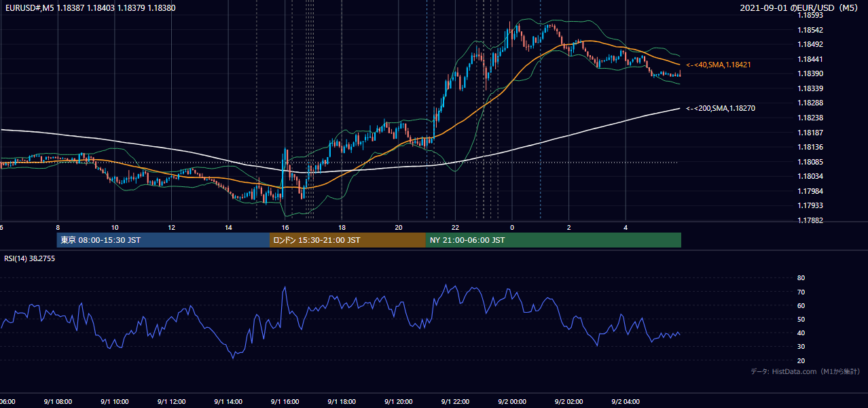Screen dimensions: 868x408
Task: Click price level 1.17984 on axis
Action: pos(810,191)
